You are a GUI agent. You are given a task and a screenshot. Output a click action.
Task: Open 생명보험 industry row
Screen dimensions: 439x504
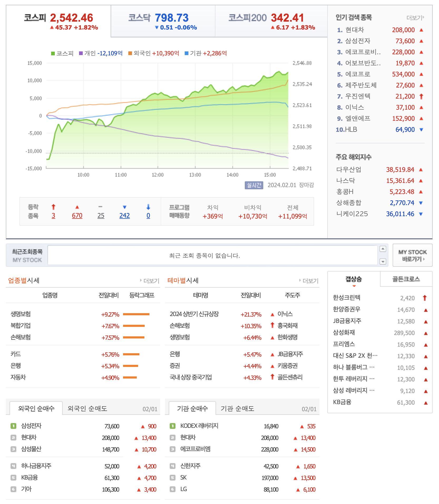click(x=21, y=314)
